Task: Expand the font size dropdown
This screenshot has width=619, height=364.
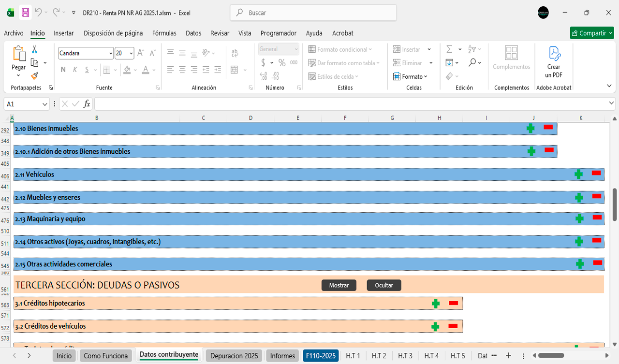Action: [x=131, y=53]
